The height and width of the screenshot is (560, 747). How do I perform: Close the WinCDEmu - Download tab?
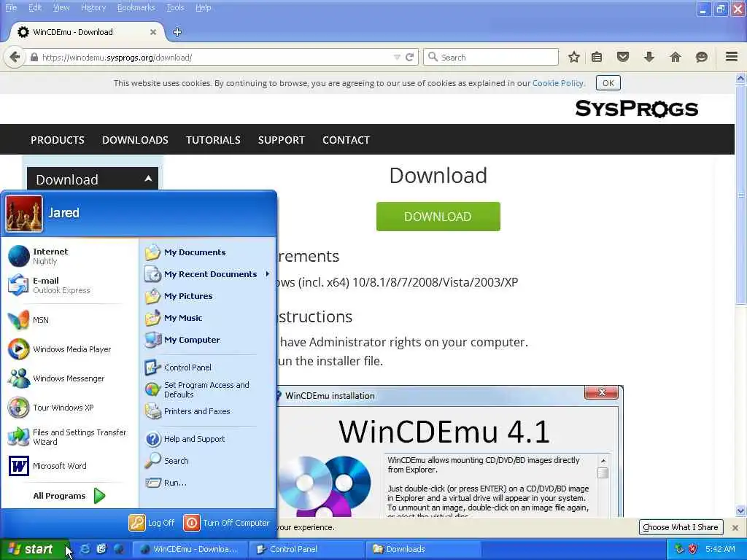(x=153, y=32)
